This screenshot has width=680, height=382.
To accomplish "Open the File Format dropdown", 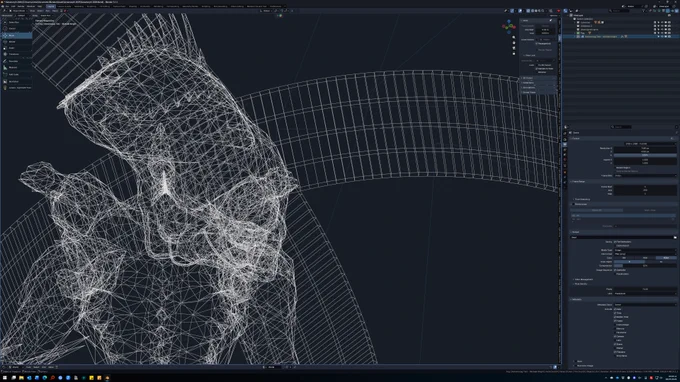I will [x=645, y=254].
